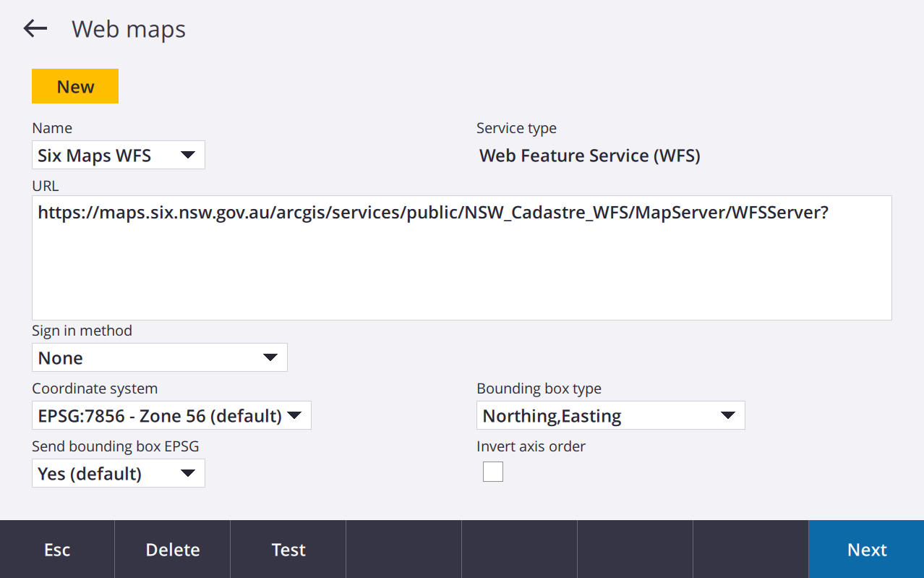The height and width of the screenshot is (578, 924).
Task: Click the Coordinate system label
Action: click(95, 388)
